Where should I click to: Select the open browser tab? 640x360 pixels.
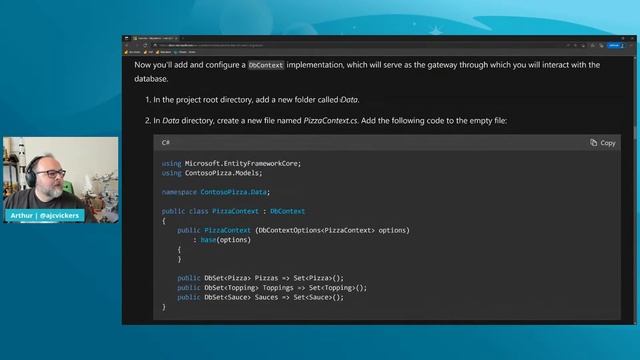155,38
